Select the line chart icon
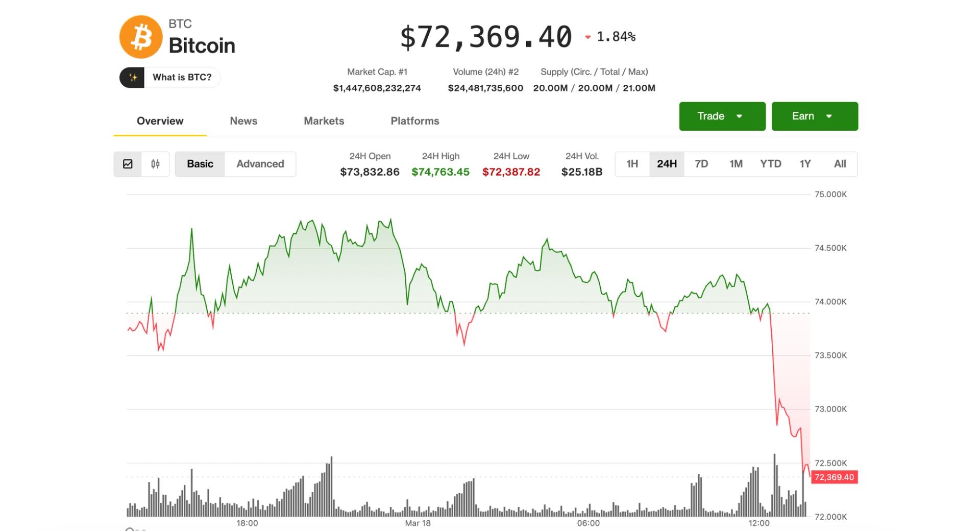The width and height of the screenshot is (980, 531). [x=129, y=164]
